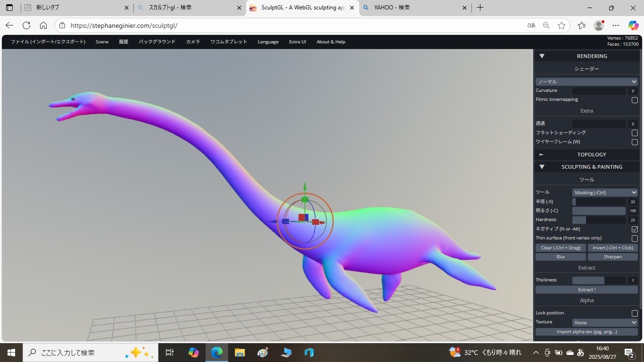Image resolution: width=644 pixels, height=362 pixels.
Task: Click the browser refresh icon
Action: 26,25
